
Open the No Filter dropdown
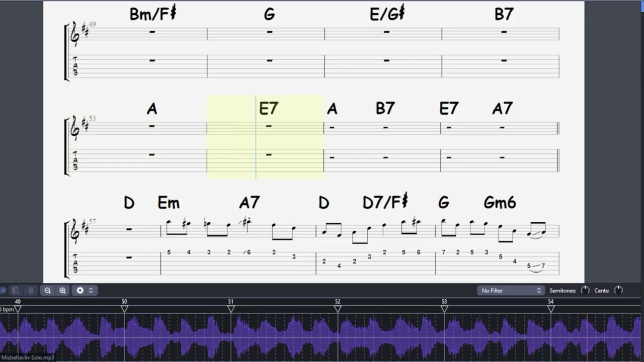coord(511,290)
